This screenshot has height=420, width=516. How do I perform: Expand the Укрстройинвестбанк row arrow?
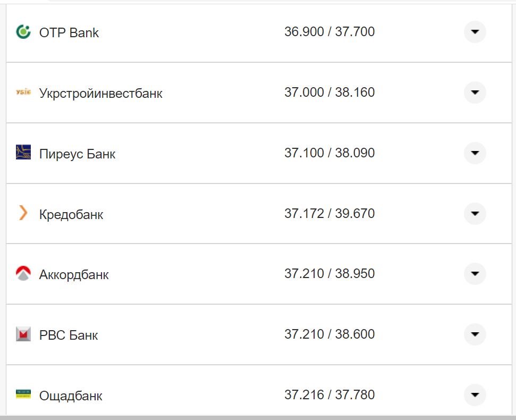475,93
